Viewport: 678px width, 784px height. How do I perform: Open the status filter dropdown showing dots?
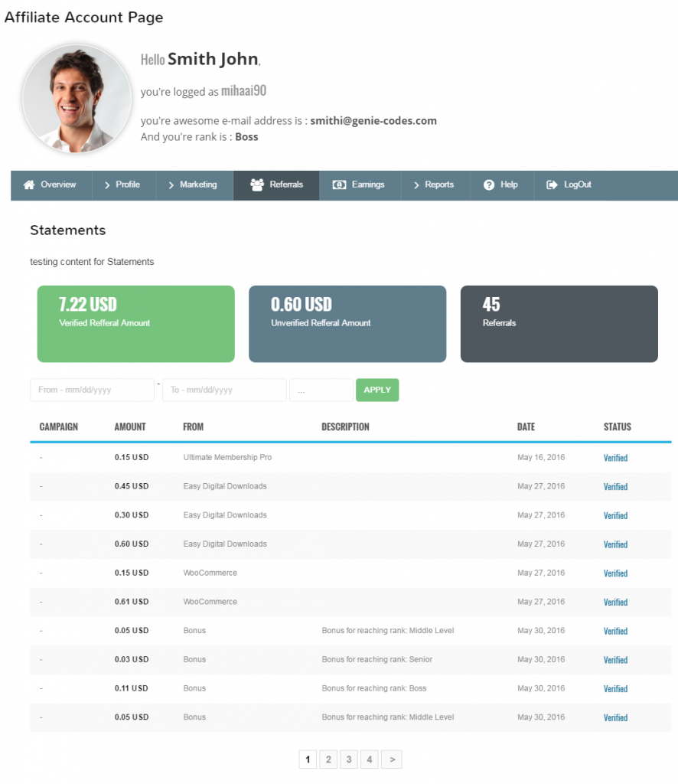(x=321, y=390)
